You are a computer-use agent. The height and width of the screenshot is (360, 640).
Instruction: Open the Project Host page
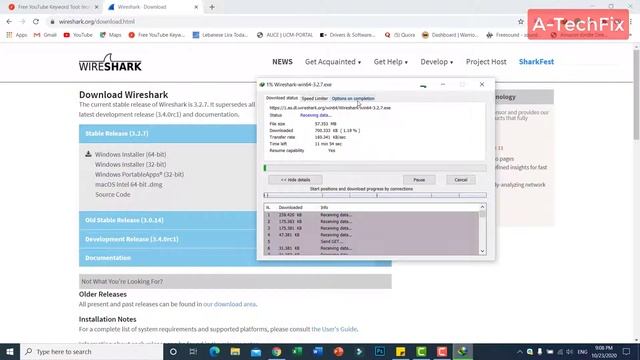486,62
